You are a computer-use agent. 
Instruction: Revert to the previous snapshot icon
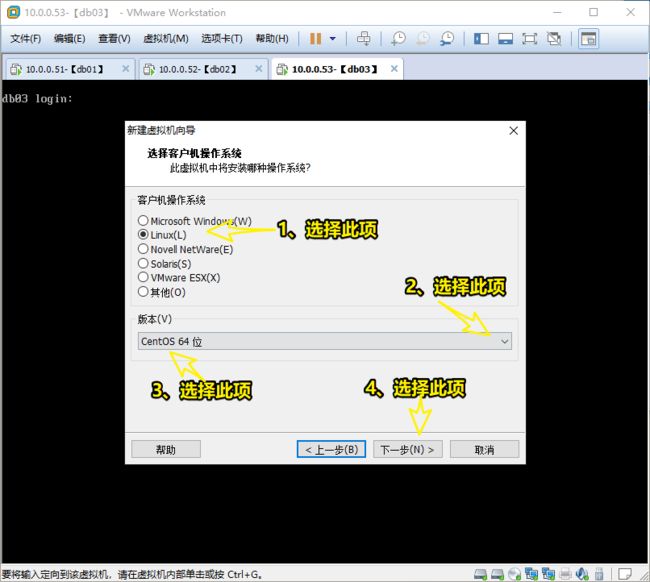(x=423, y=39)
